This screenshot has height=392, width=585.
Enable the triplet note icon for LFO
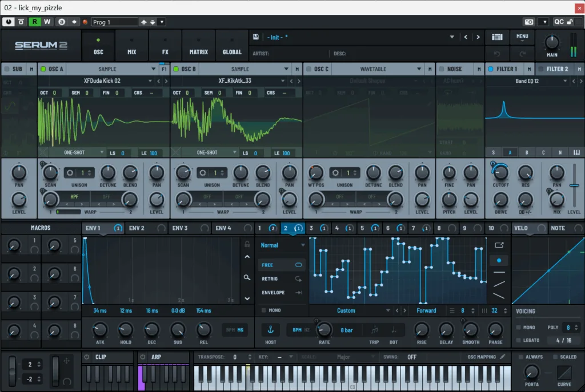pos(375,330)
